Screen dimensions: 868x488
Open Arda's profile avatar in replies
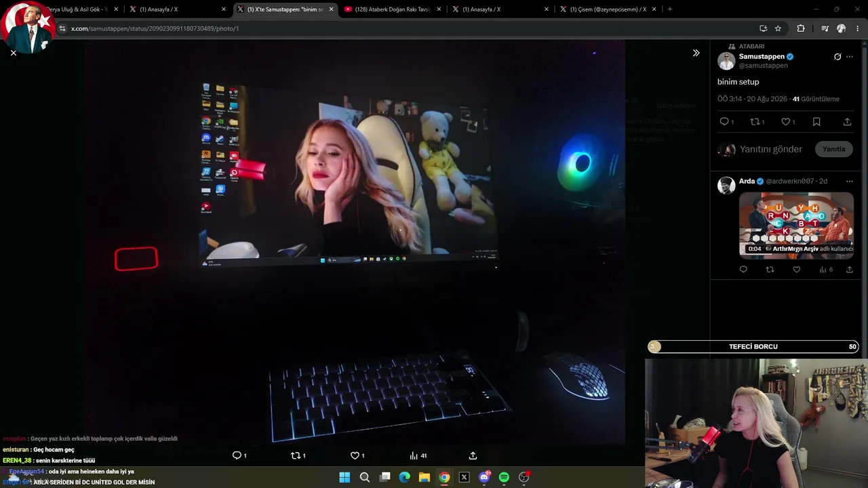point(726,185)
